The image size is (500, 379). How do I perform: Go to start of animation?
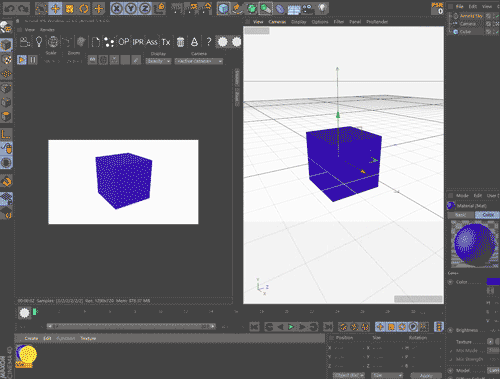tap(255, 327)
